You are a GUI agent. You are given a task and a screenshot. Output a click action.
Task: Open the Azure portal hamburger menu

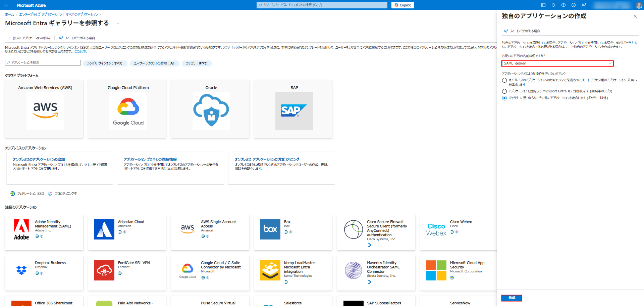click(x=6, y=5)
